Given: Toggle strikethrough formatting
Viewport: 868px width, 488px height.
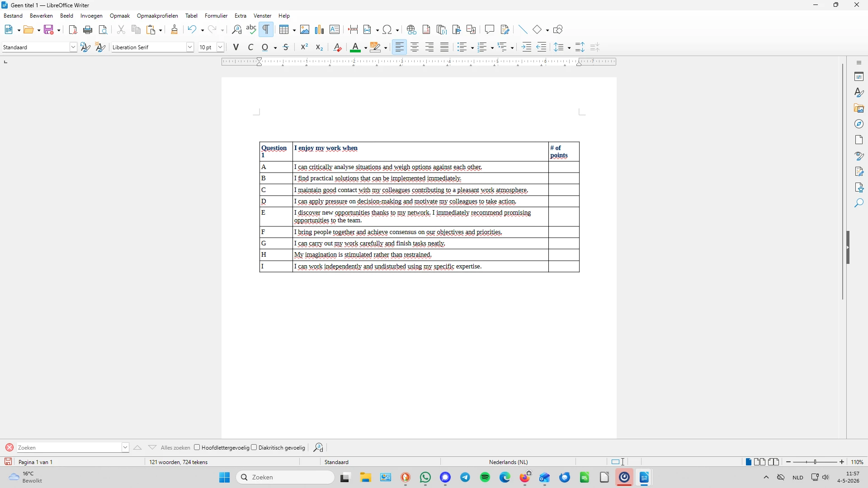Looking at the screenshot, I should click(x=286, y=47).
